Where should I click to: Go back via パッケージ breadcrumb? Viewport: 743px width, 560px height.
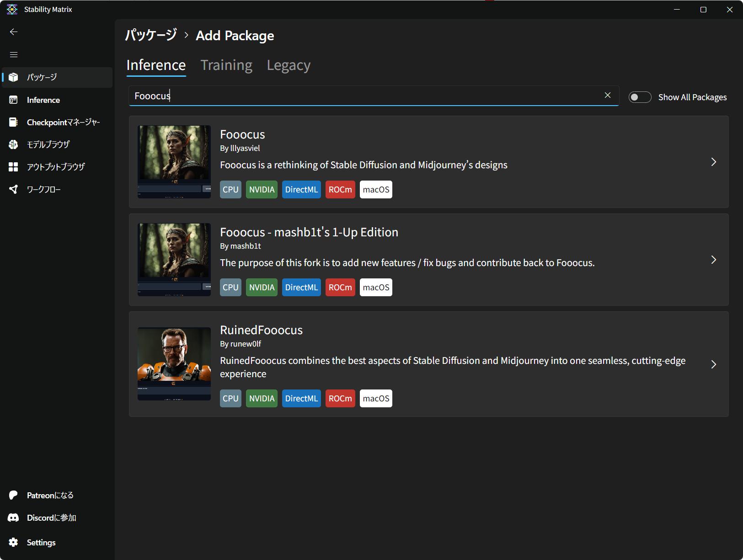click(x=151, y=35)
